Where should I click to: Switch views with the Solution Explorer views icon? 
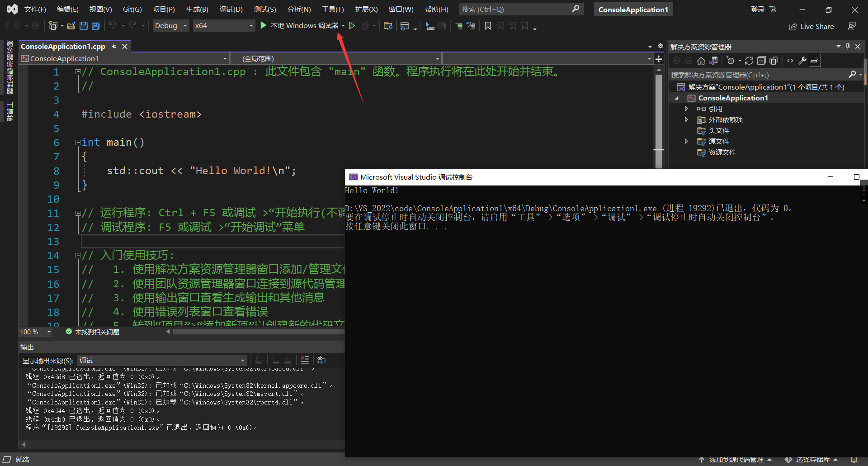(x=713, y=61)
